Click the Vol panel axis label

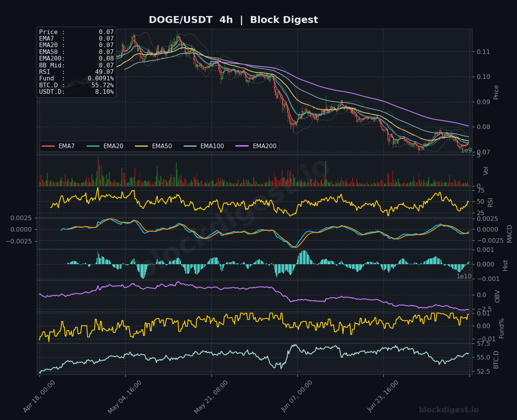pyautogui.click(x=486, y=171)
